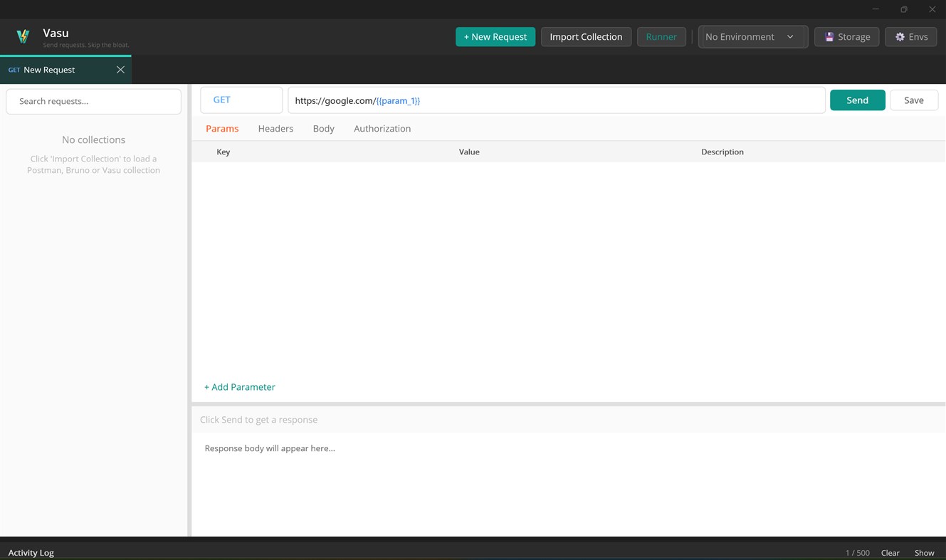Switch to the Authorization tab
The height and width of the screenshot is (560, 946).
pyautogui.click(x=382, y=129)
